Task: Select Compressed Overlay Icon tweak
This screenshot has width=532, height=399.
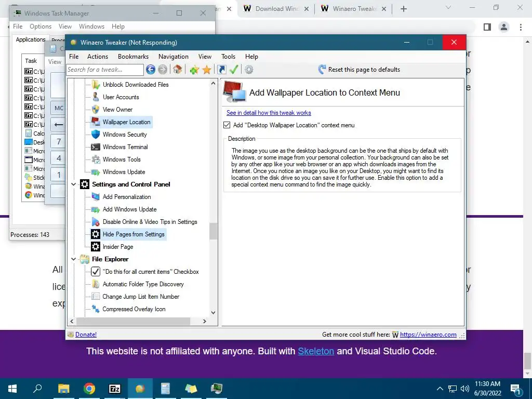Action: [x=134, y=309]
